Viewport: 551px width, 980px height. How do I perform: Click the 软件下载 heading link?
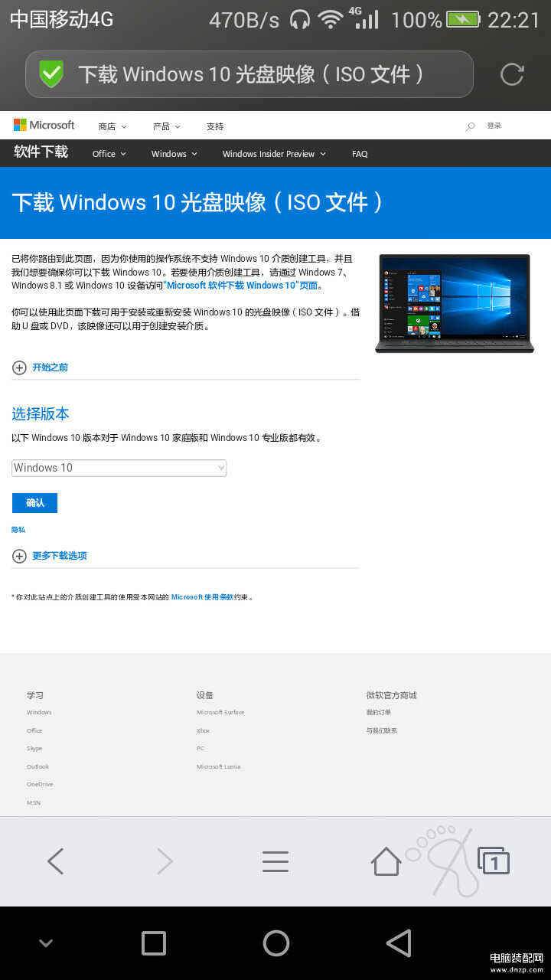click(x=41, y=152)
